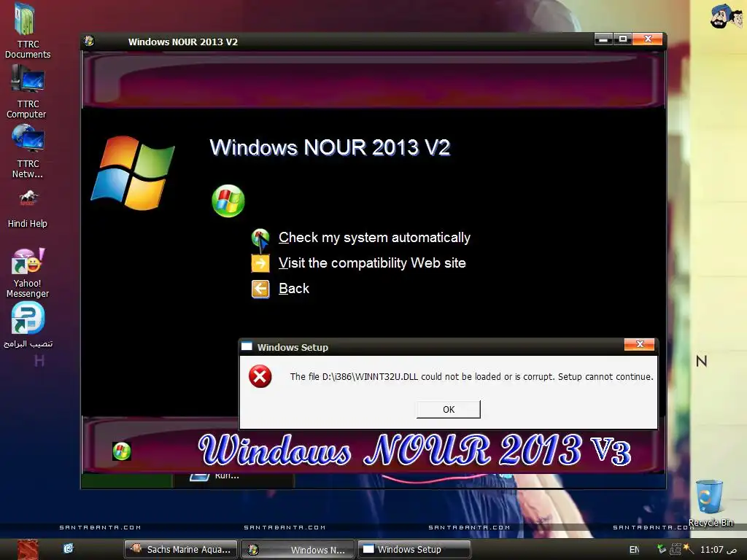Click the yellow right-arrow icon for Visit site

point(260,263)
